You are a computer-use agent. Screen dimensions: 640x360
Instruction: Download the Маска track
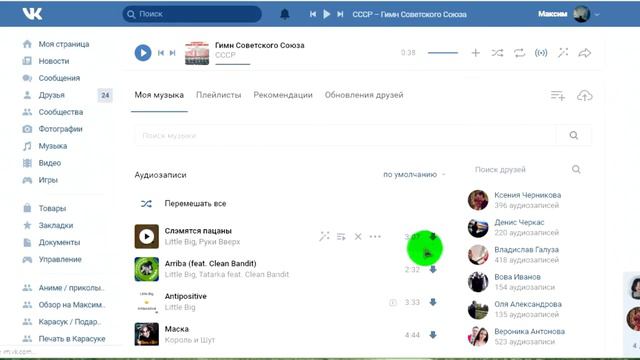433,335
